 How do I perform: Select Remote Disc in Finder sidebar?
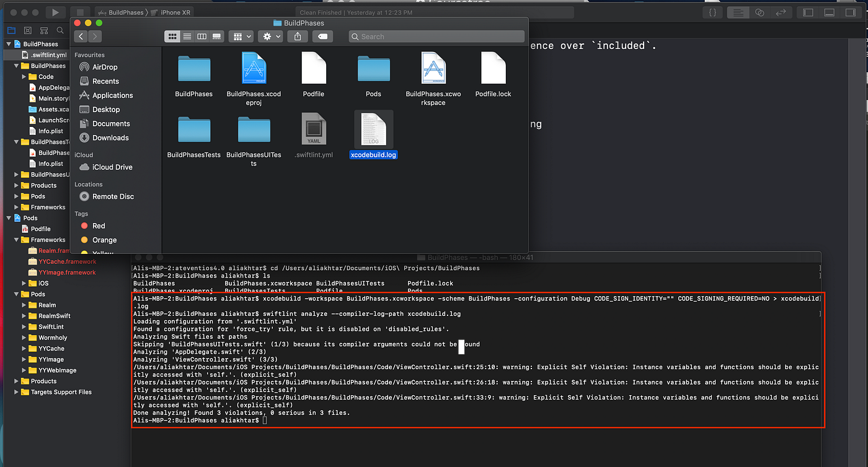[107, 196]
